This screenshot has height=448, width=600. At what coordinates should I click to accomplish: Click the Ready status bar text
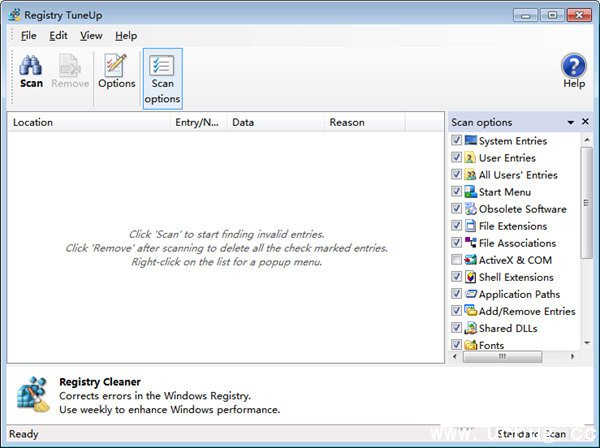pos(24,434)
